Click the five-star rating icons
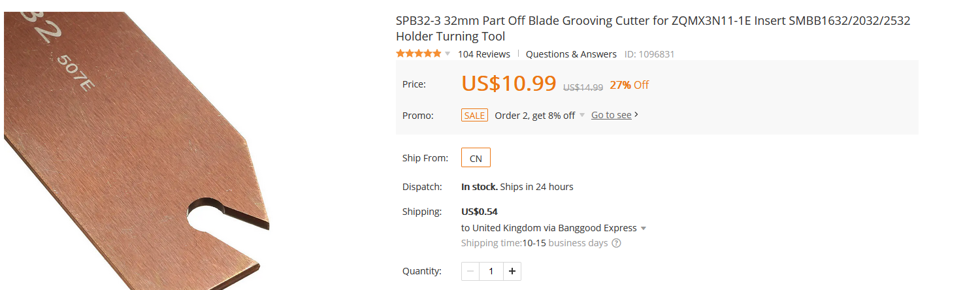The height and width of the screenshot is (290, 980). (418, 54)
